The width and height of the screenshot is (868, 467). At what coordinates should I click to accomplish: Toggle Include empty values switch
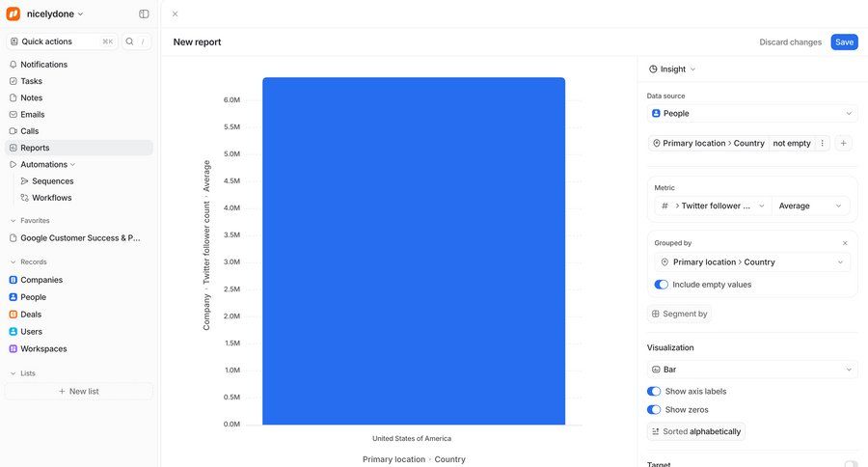[x=662, y=285]
